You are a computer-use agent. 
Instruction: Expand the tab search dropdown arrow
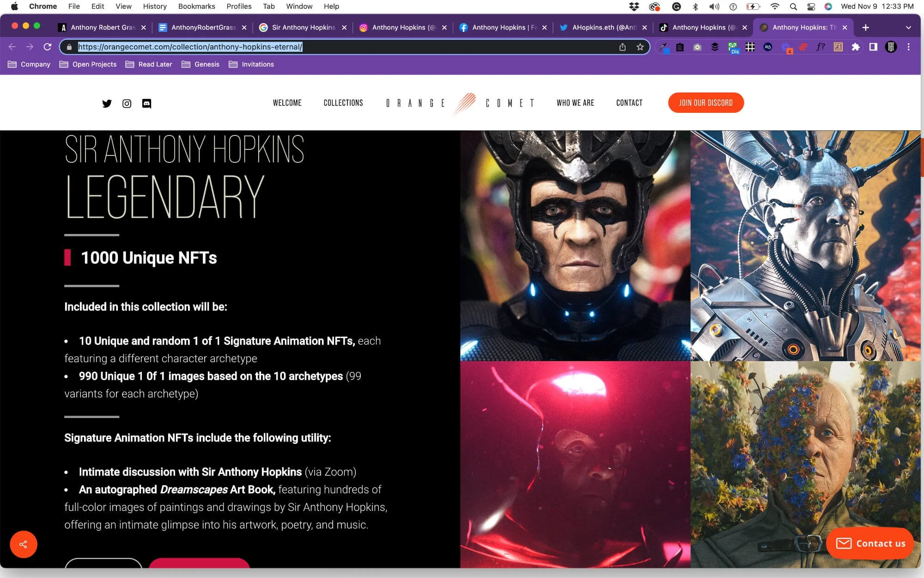908,27
